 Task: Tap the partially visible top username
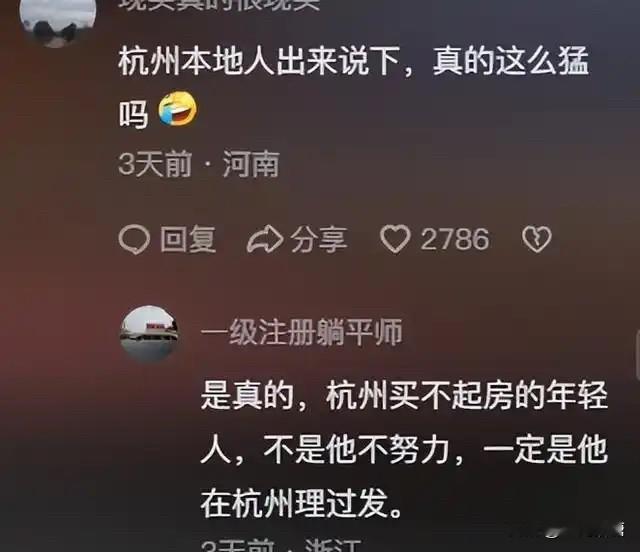click(x=221, y=5)
